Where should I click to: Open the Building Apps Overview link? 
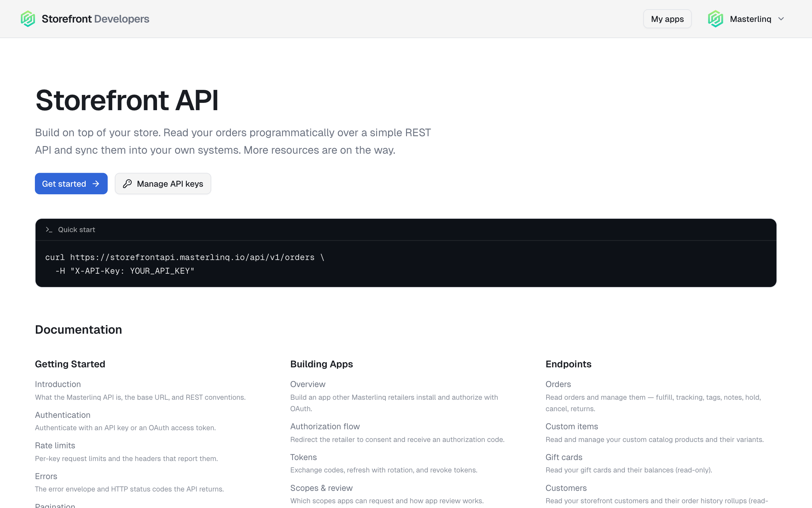click(x=308, y=384)
